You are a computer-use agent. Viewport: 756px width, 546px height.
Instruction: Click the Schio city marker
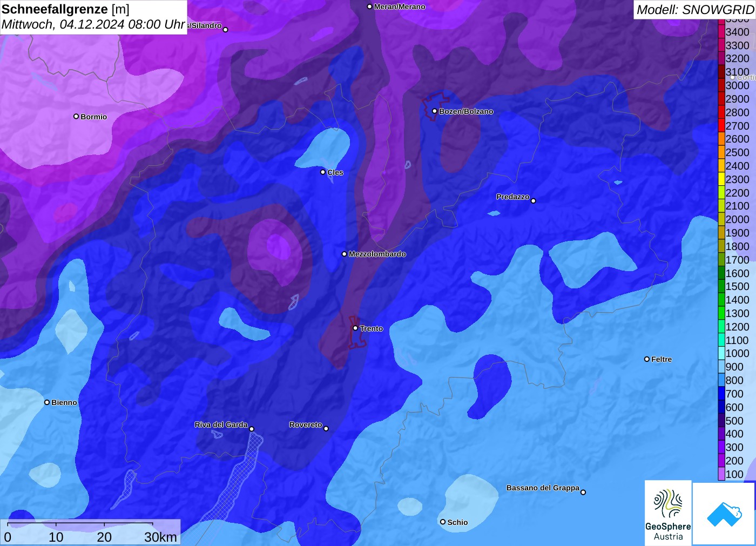coord(443,522)
